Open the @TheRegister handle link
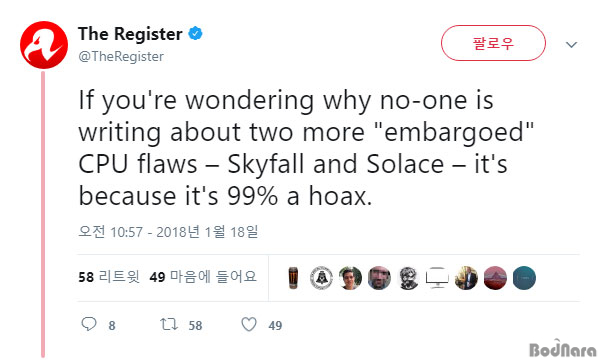 tap(121, 57)
